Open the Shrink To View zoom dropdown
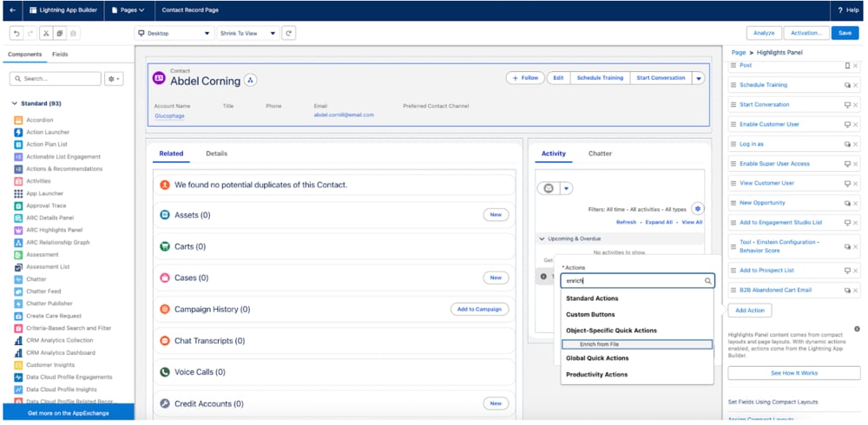This screenshot has height=425, width=868. [247, 33]
